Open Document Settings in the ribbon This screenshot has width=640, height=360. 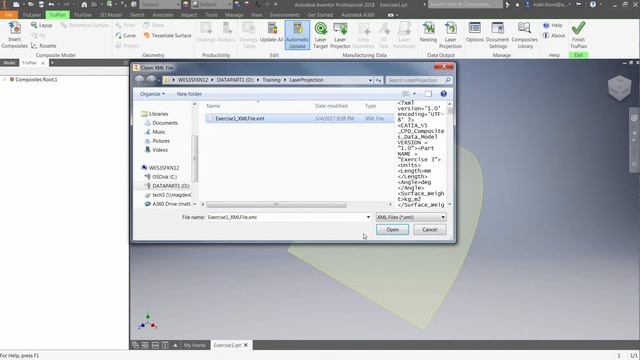pyautogui.click(x=497, y=35)
